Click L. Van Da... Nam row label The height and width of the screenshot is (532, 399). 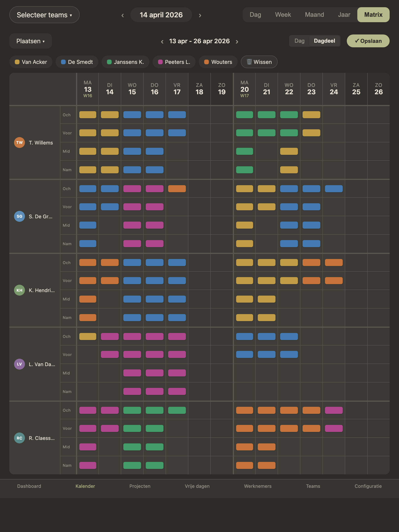point(67,392)
